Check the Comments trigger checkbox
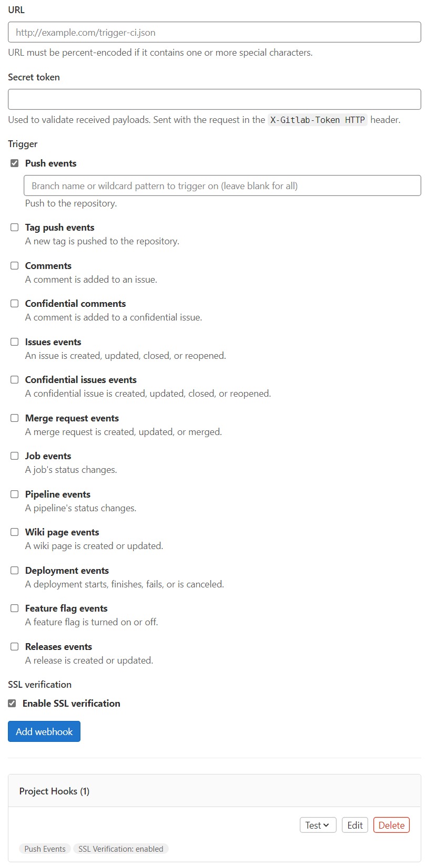Viewport: 426px width, 868px height. coord(14,265)
